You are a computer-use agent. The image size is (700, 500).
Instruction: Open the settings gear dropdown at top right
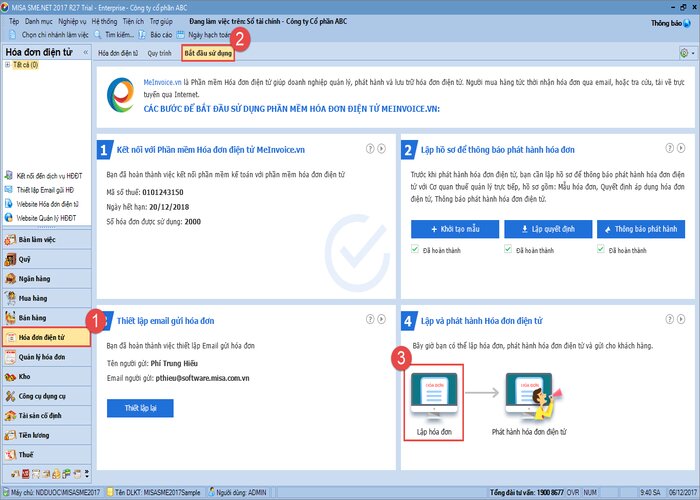point(687,53)
